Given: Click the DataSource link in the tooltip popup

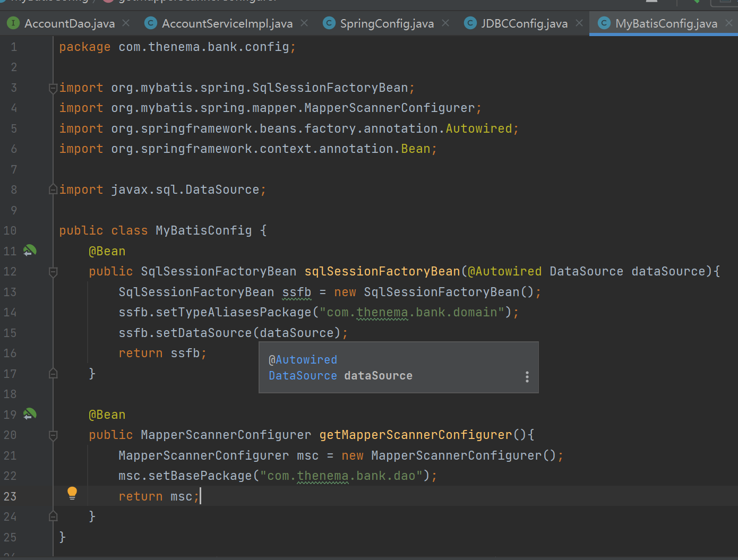Looking at the screenshot, I should point(303,376).
